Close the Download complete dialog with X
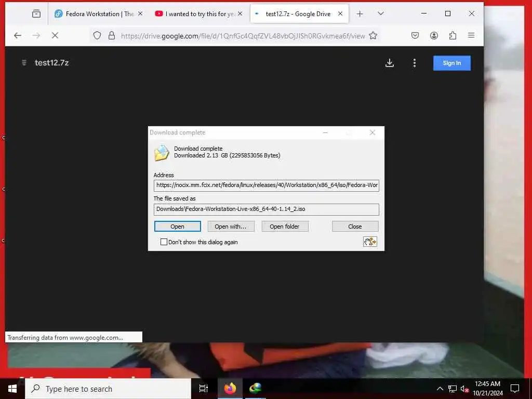The image size is (532, 399). pyautogui.click(x=373, y=132)
